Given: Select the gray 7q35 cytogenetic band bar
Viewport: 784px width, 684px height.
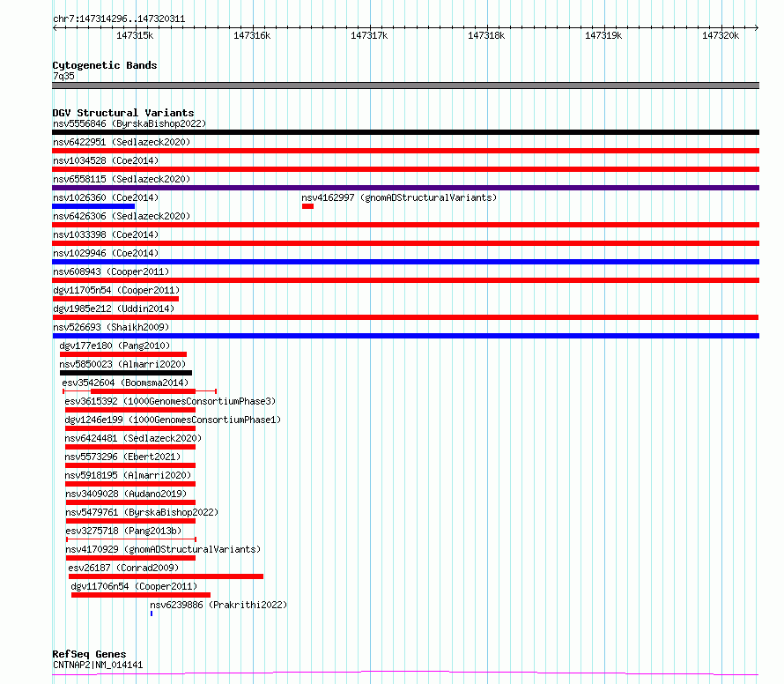Looking at the screenshot, I should [405, 85].
